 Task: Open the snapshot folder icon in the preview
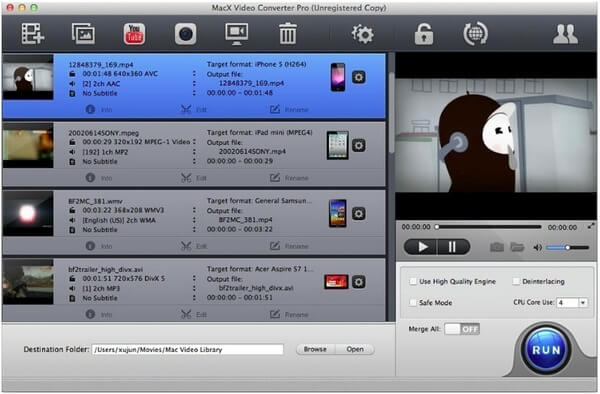click(517, 247)
